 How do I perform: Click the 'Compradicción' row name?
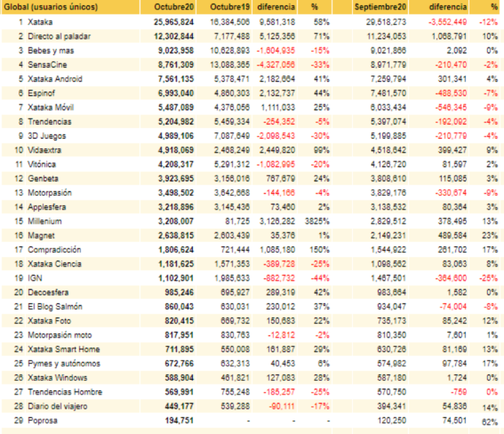tap(54, 250)
